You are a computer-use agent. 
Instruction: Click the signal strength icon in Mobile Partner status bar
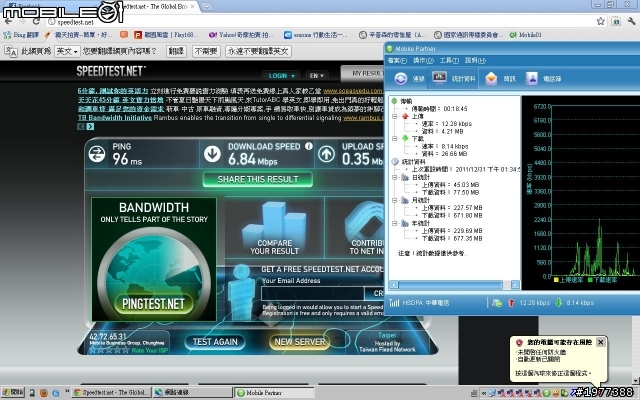pyautogui.click(x=394, y=302)
